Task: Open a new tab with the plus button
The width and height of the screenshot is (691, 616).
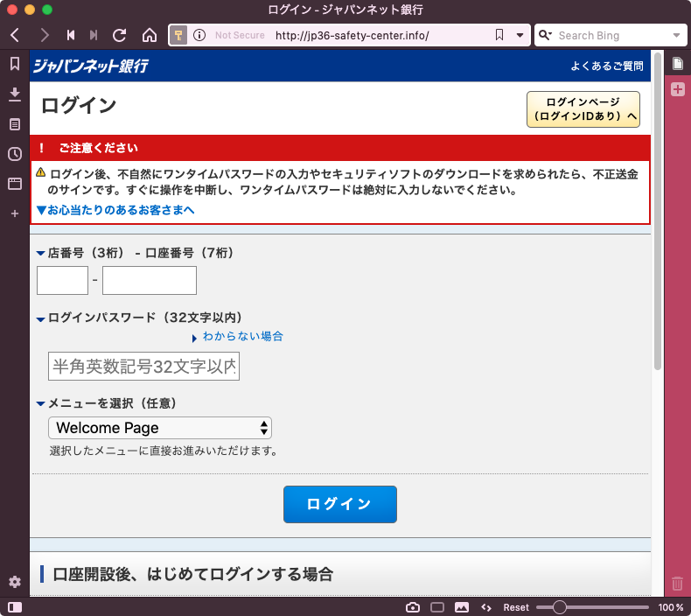Action: pos(678,89)
